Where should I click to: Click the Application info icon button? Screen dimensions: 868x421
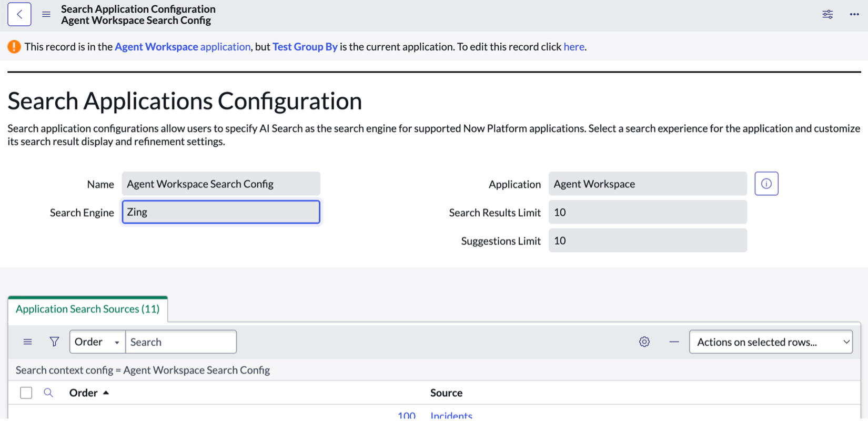click(x=766, y=184)
